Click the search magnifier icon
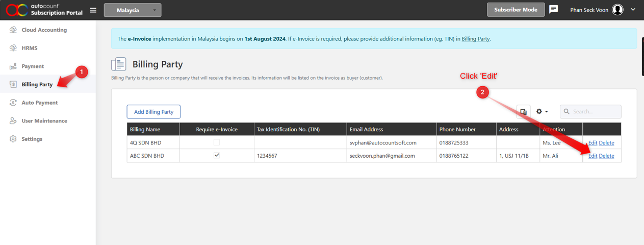The image size is (644, 245). pyautogui.click(x=566, y=111)
